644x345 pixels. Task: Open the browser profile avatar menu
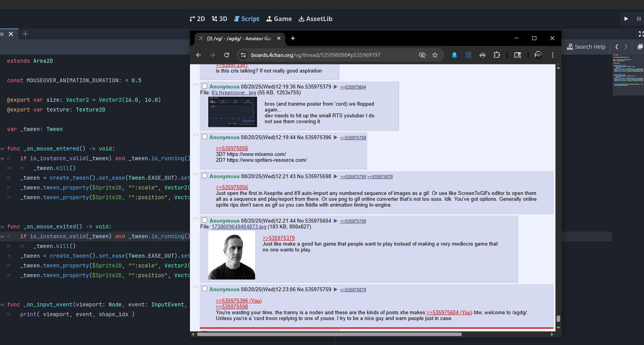click(538, 55)
